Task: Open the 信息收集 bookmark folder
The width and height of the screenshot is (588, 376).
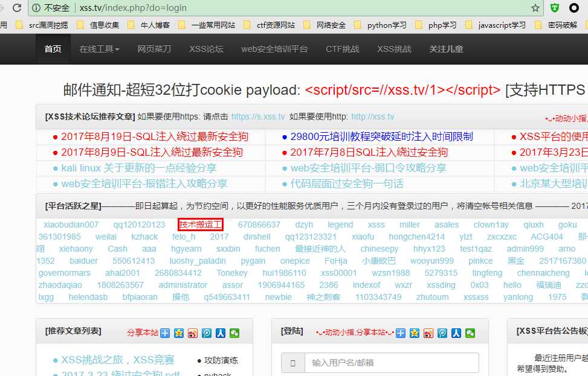Action: (98, 25)
